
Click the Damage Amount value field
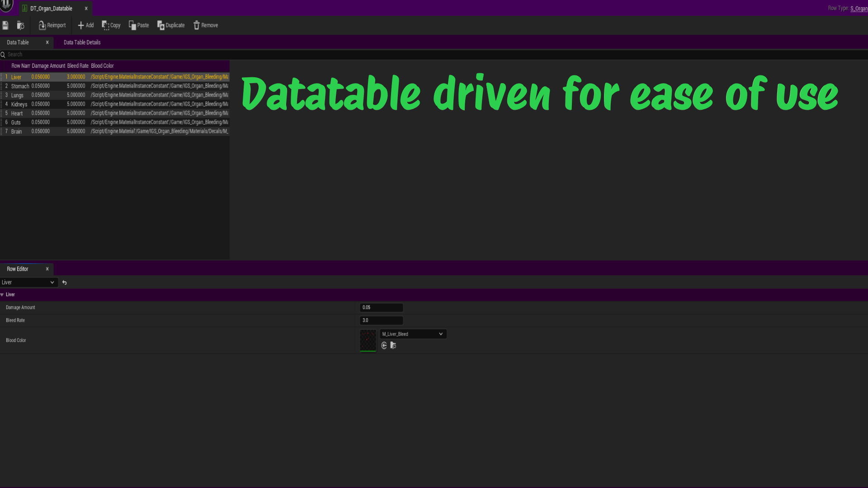point(381,307)
